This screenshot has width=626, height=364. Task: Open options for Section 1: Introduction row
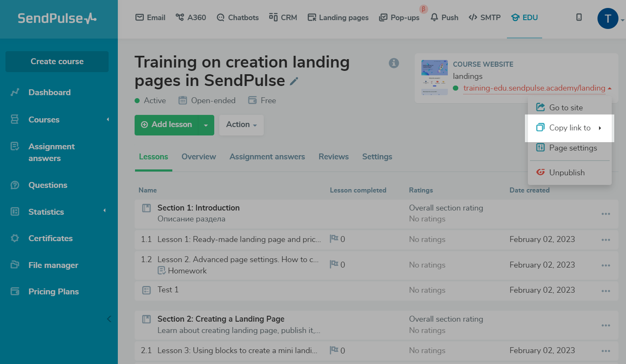tap(605, 214)
